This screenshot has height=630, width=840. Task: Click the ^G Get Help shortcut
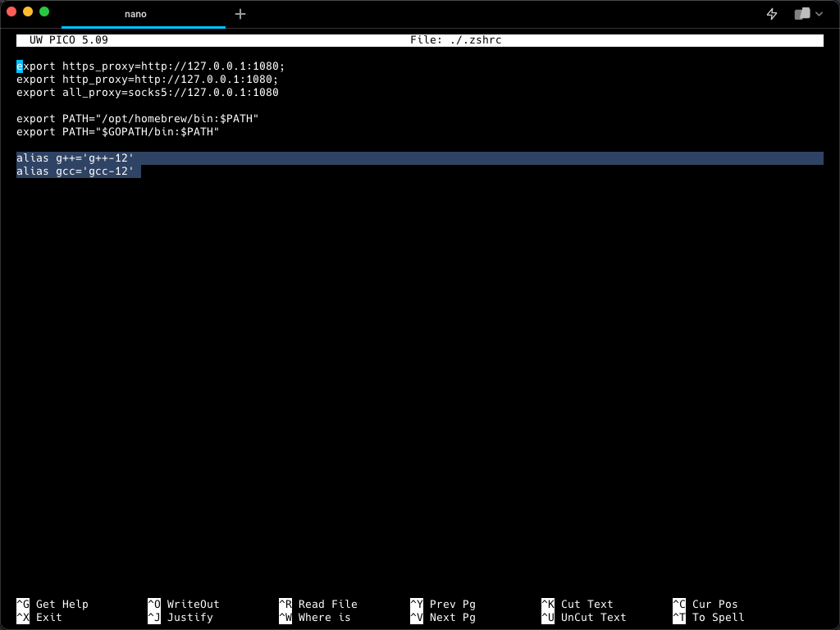52,604
